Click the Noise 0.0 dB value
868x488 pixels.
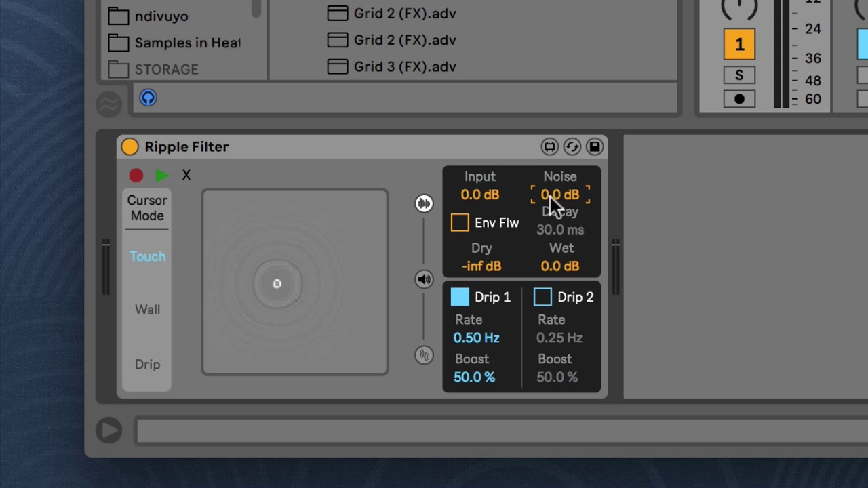[x=560, y=195]
